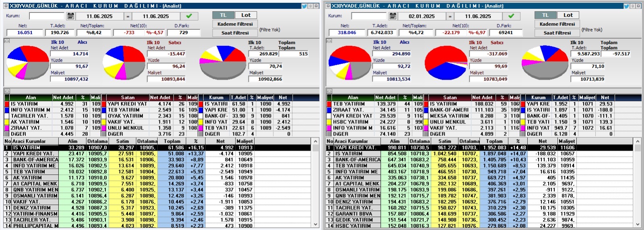Click the Ilk 10 Satıcı pie chart in left window
The height and width of the screenshot is (230, 644).
click(125, 62)
